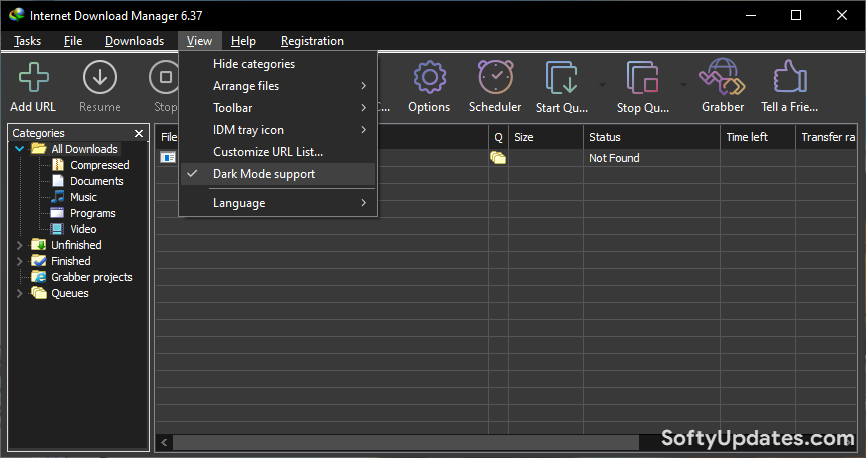
Task: Open the Language submenu
Action: (x=240, y=203)
